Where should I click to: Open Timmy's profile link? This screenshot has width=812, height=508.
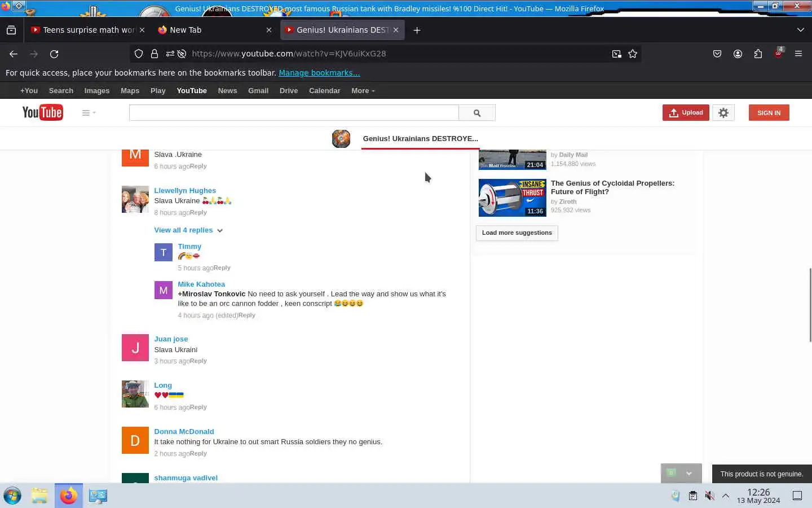pyautogui.click(x=189, y=246)
